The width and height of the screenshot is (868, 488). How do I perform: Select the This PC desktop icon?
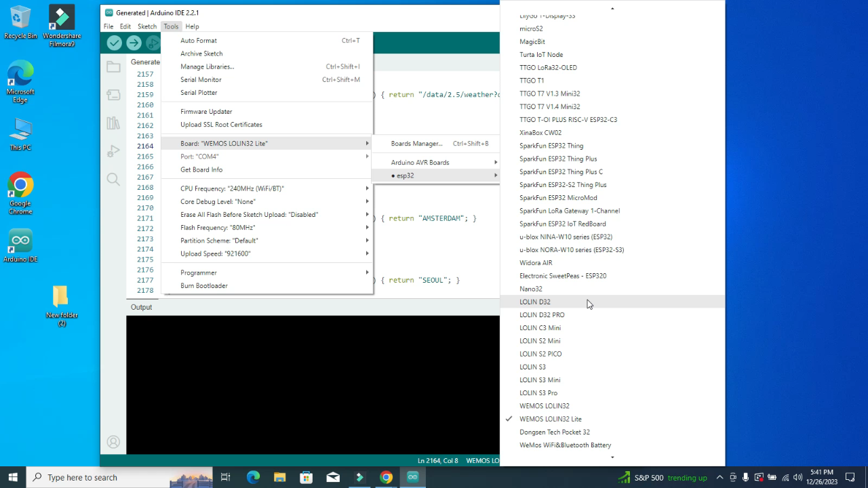(20, 134)
